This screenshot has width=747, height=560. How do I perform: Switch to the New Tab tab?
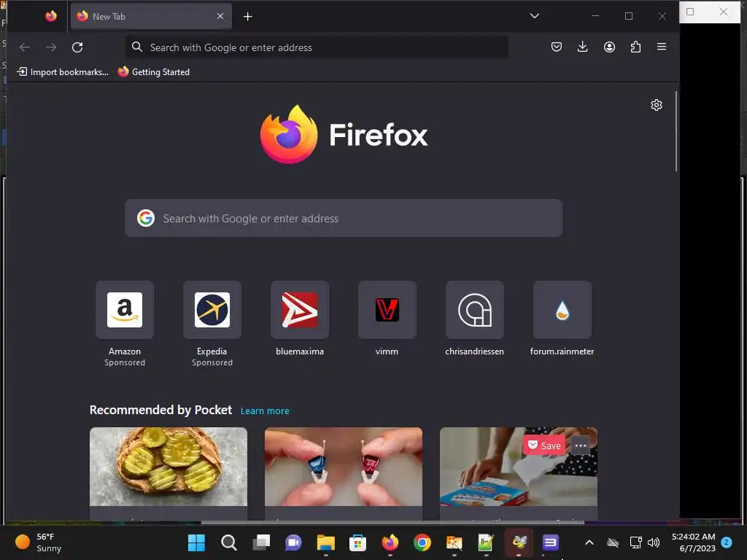click(x=151, y=16)
